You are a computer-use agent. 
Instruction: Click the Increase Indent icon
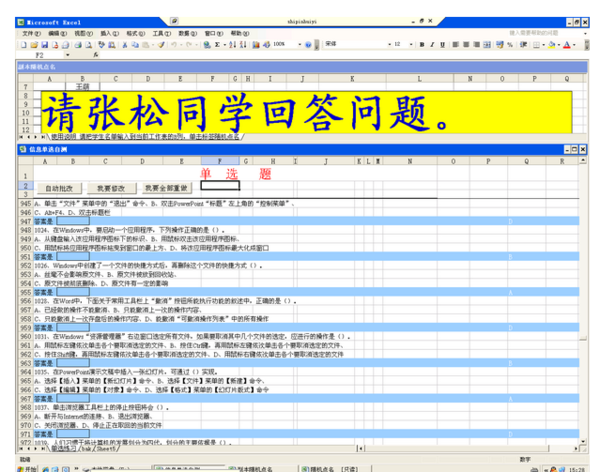click(x=523, y=45)
